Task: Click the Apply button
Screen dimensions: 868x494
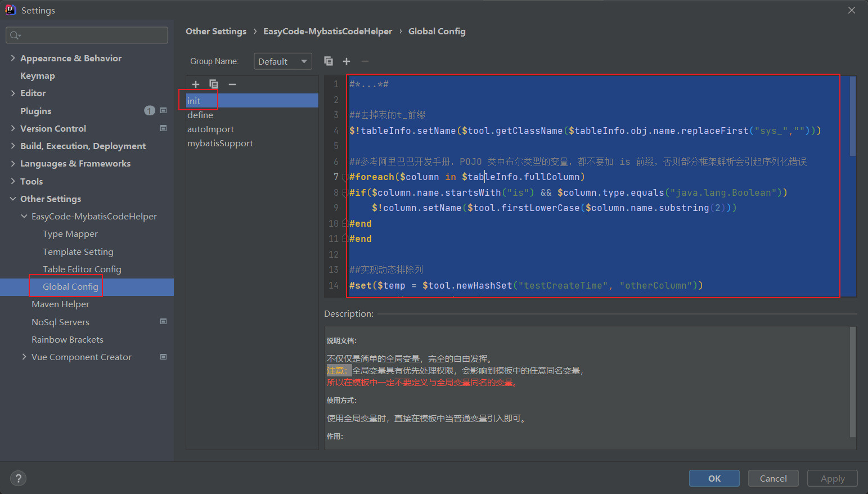Action: click(x=833, y=478)
